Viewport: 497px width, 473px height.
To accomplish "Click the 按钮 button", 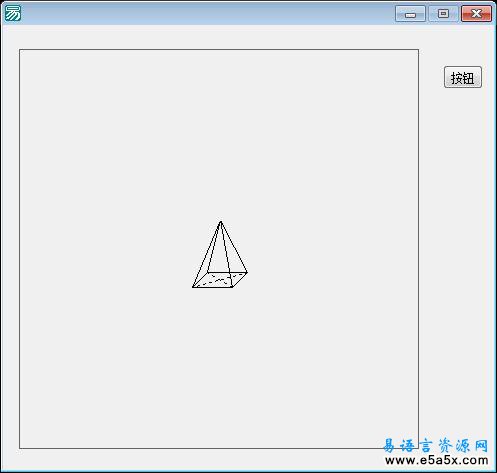I will (463, 77).
